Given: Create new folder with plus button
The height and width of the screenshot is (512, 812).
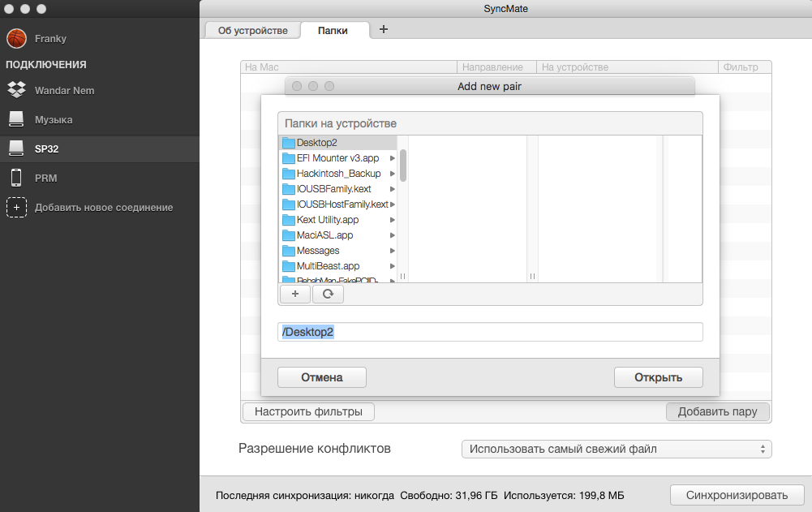Looking at the screenshot, I should pyautogui.click(x=294, y=294).
